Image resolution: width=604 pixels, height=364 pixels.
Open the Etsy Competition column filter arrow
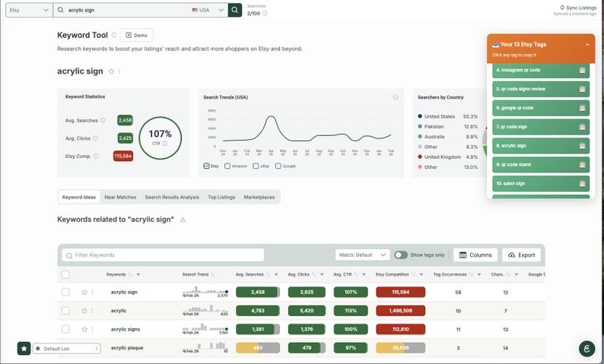421,274
